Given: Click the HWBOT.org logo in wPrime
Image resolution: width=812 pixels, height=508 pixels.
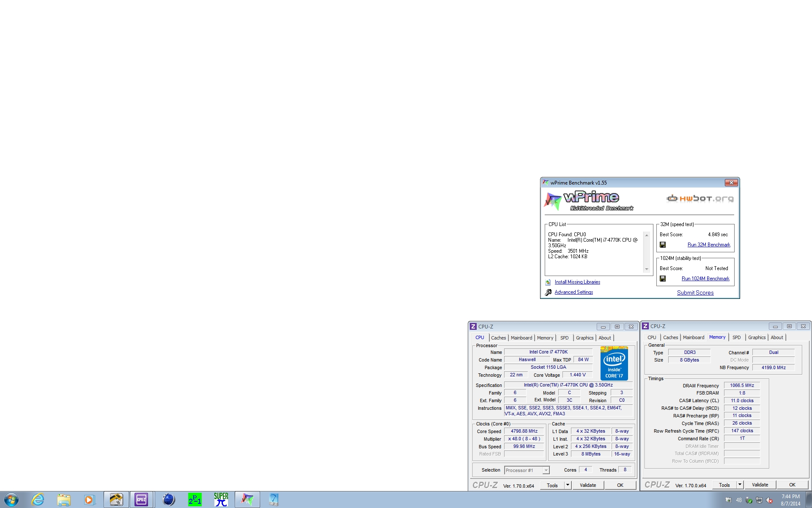Looking at the screenshot, I should click(x=700, y=198).
